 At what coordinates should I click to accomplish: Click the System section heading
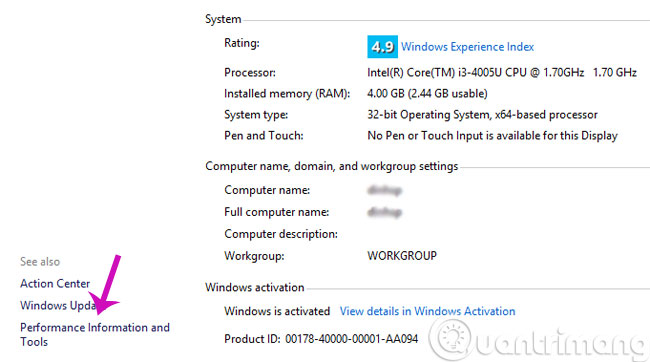pos(223,19)
